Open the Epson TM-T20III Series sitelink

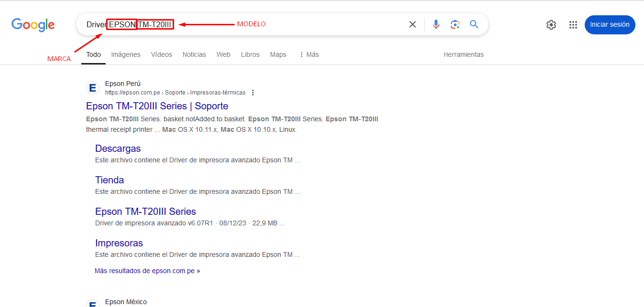pos(145,212)
